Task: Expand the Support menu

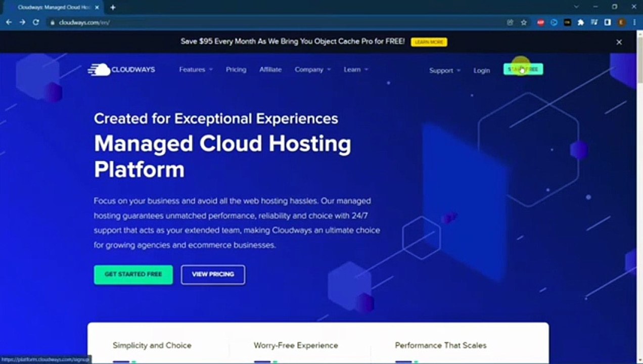Action: click(x=445, y=70)
